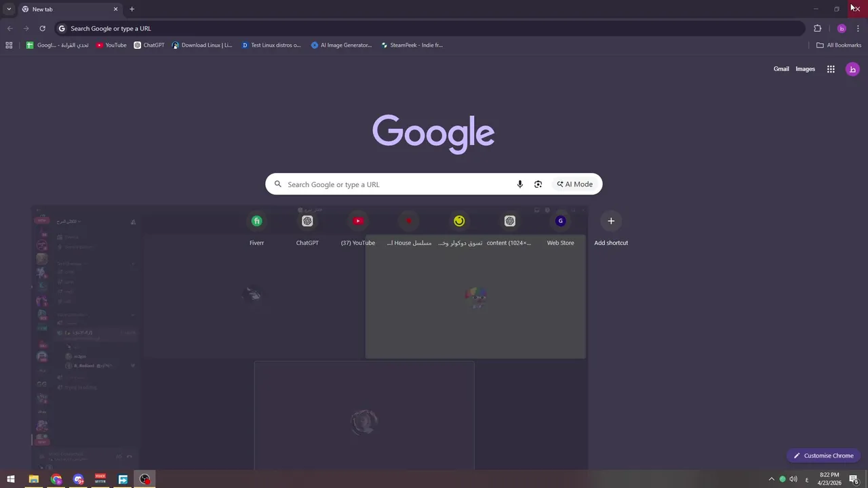The height and width of the screenshot is (488, 868).
Task: Open the Web Store shortcut
Action: click(560, 229)
